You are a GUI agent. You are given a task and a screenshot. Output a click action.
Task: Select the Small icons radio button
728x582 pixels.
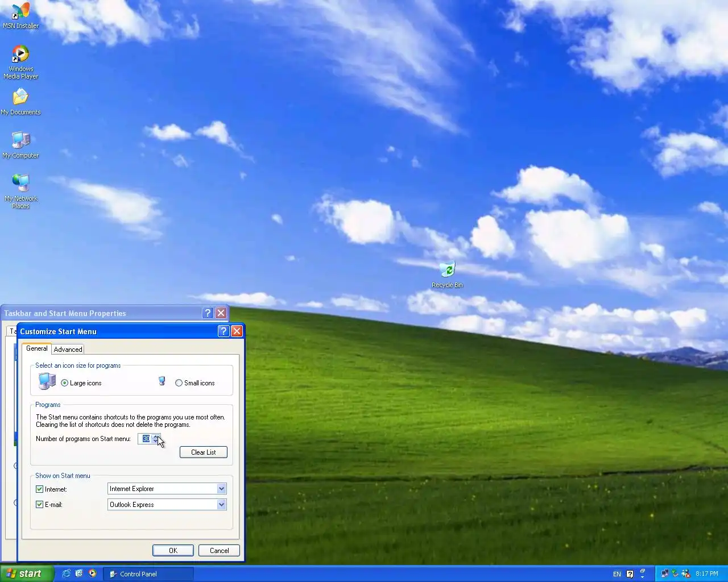click(x=179, y=383)
